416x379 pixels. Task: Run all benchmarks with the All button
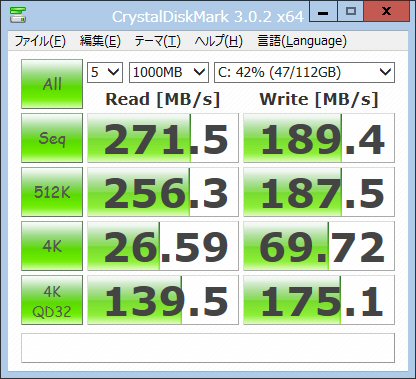coord(52,84)
